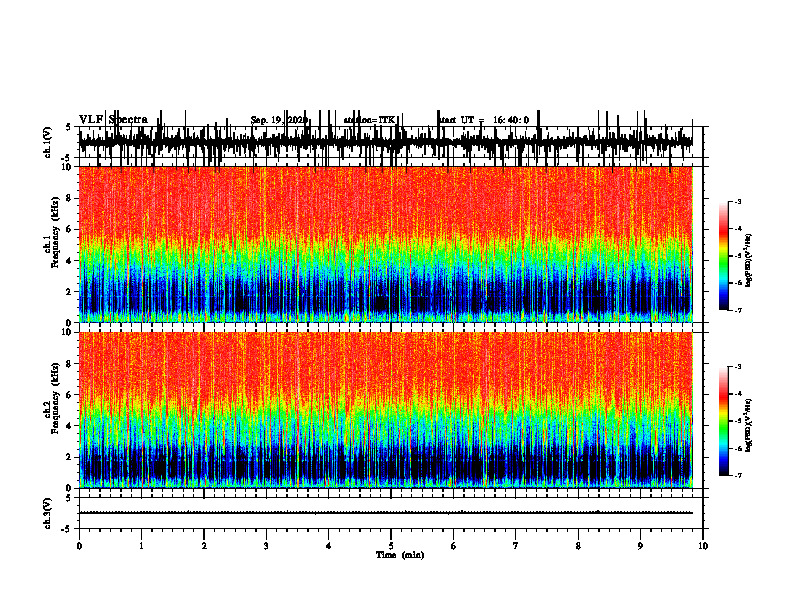Click time axis tick label "3"

(266, 546)
